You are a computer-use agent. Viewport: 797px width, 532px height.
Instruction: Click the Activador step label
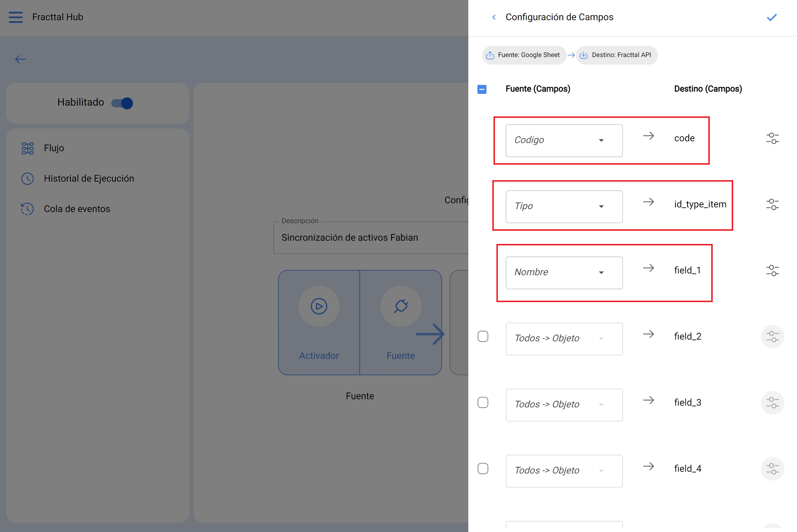[x=319, y=356]
